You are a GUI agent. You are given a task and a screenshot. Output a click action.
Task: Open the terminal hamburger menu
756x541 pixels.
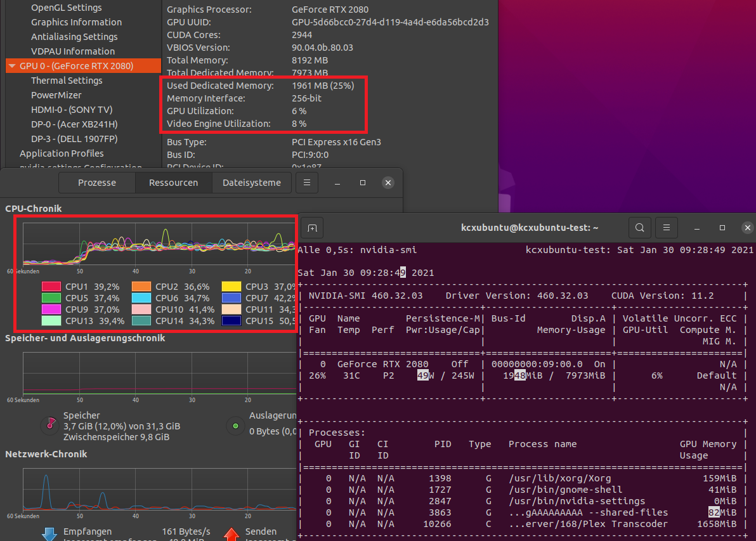pos(667,228)
